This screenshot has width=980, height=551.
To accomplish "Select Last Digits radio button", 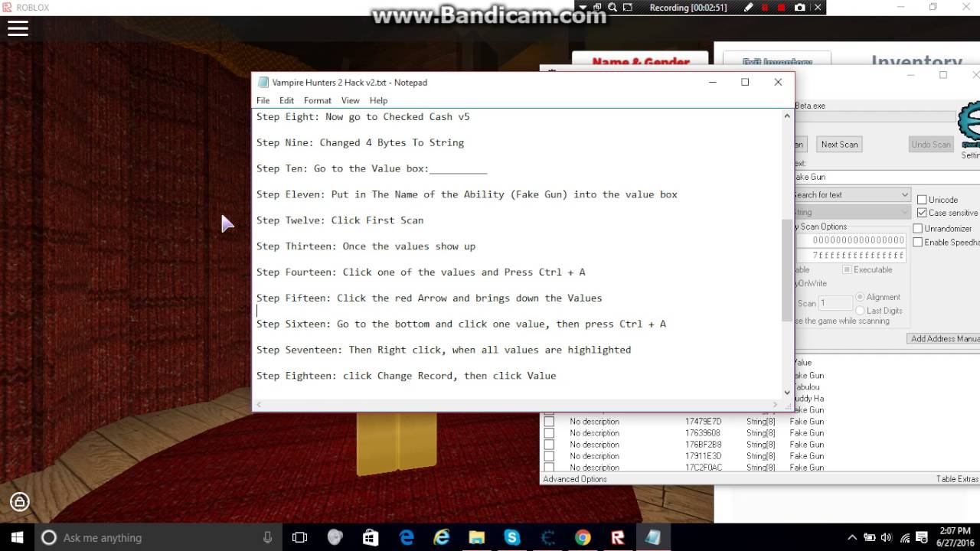I will 860,311.
